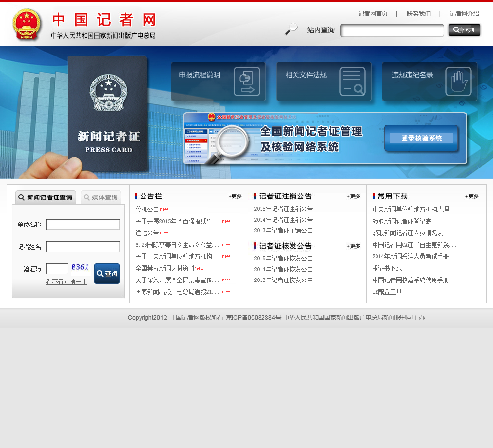
Task: Open 国家新闻出版广电总局通报21 announcement
Action: click(177, 292)
